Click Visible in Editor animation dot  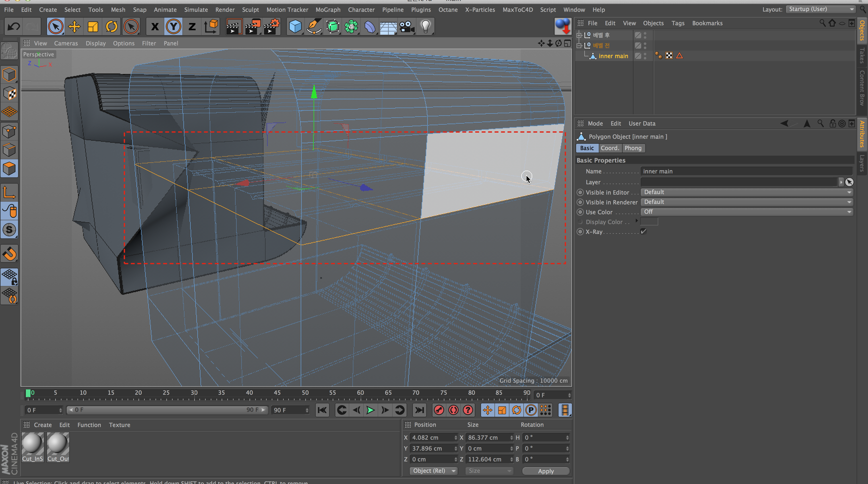pos(580,192)
